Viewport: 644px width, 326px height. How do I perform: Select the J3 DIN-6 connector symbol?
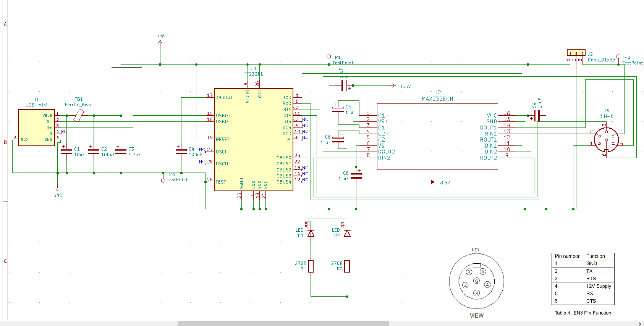[x=606, y=140]
